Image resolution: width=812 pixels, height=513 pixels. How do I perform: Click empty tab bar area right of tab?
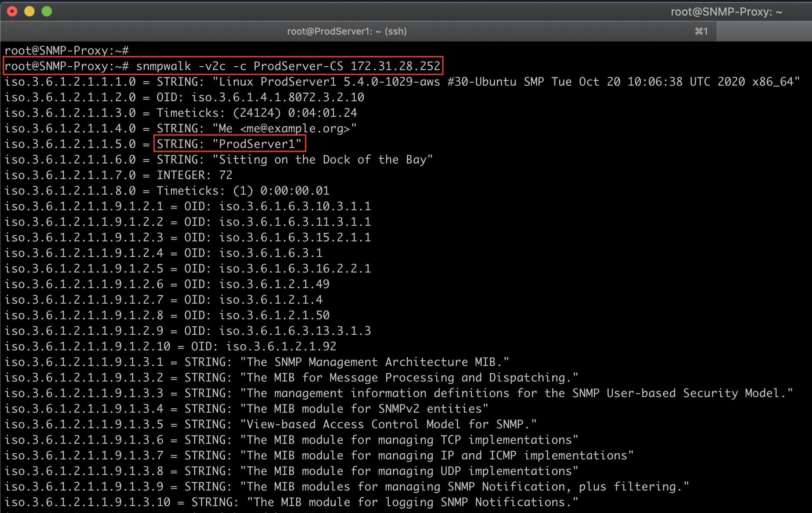tap(764, 32)
